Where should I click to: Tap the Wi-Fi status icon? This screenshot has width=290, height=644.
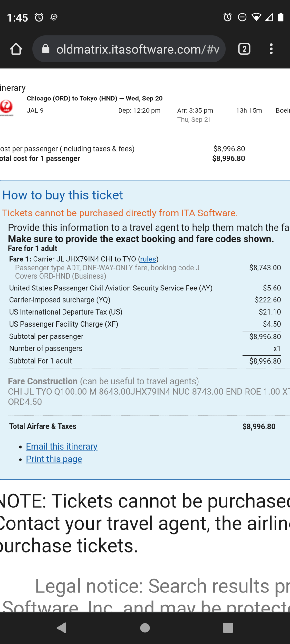[256, 17]
